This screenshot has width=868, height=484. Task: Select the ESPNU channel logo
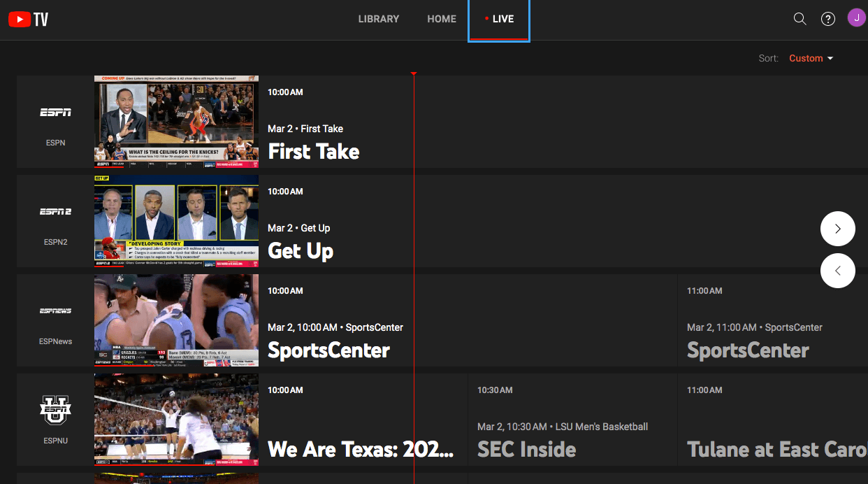pos(55,411)
